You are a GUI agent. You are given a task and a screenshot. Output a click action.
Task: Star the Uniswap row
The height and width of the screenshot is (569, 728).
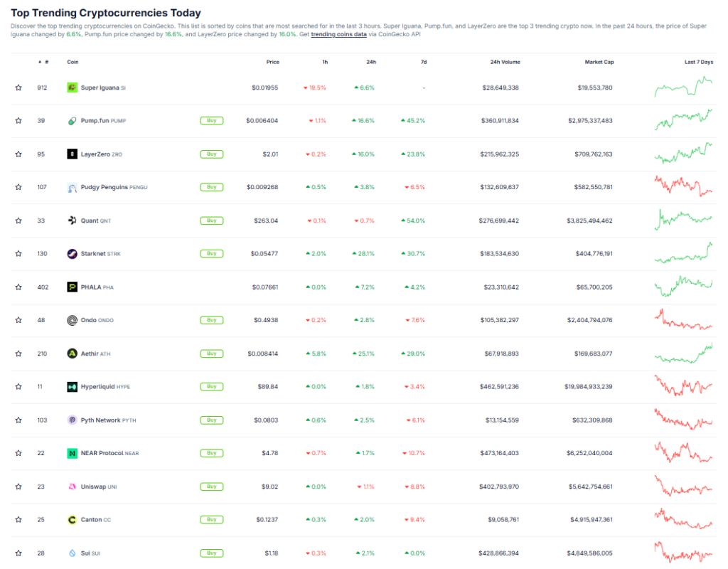pos(18,486)
